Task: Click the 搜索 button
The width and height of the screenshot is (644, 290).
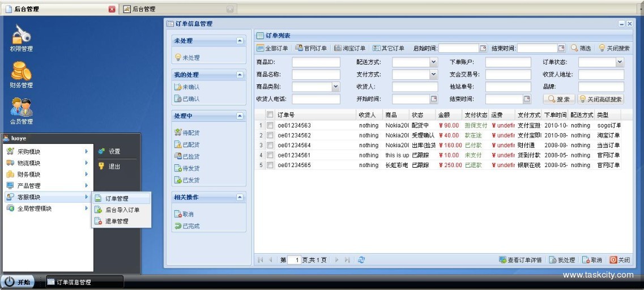Action: [559, 99]
